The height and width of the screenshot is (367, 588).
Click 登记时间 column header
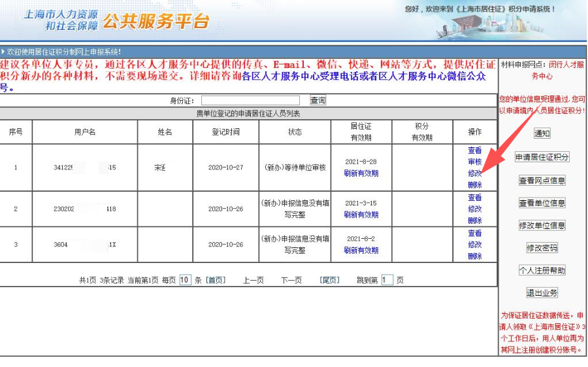[226, 132]
